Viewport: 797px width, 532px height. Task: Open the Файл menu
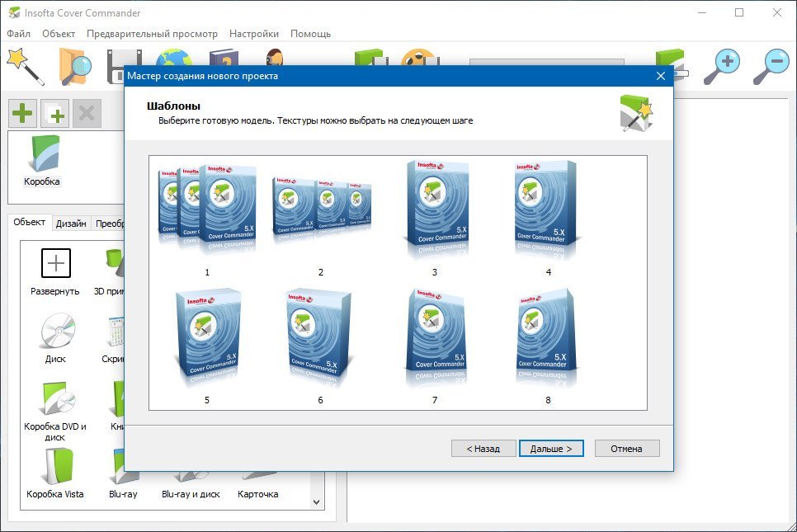19,34
